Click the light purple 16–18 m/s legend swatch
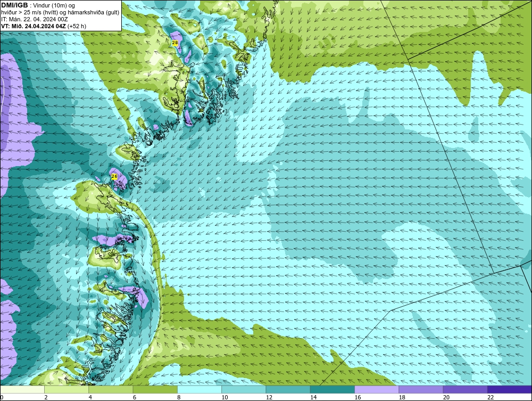The image size is (532, 401). click(x=377, y=389)
